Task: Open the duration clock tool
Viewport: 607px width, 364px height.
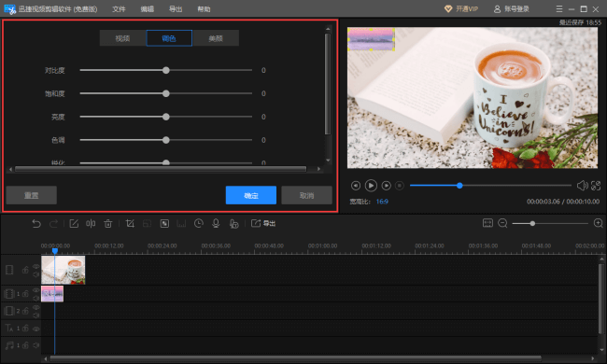Action: click(199, 224)
